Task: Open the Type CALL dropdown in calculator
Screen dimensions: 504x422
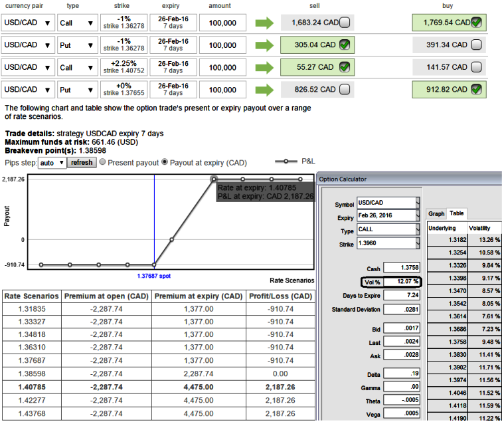Action: click(418, 229)
